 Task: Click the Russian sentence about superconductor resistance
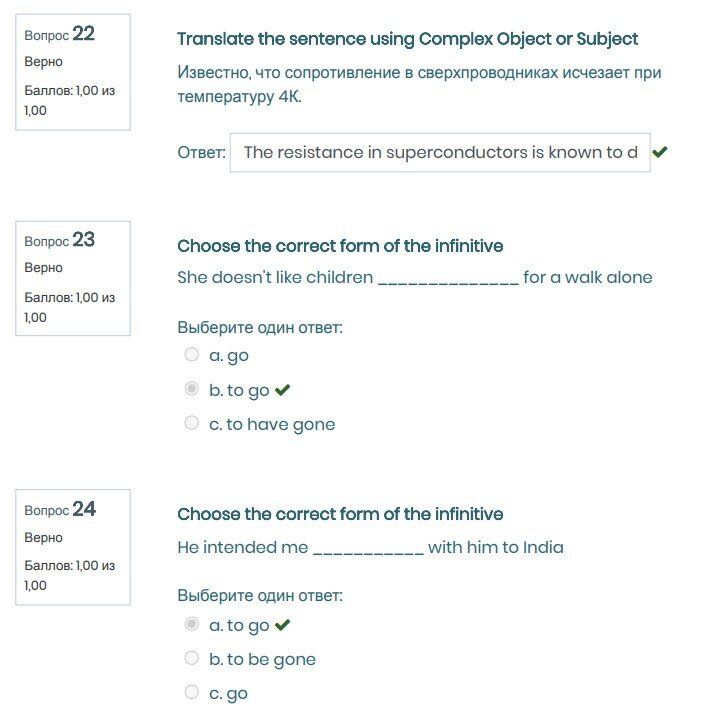(x=419, y=85)
